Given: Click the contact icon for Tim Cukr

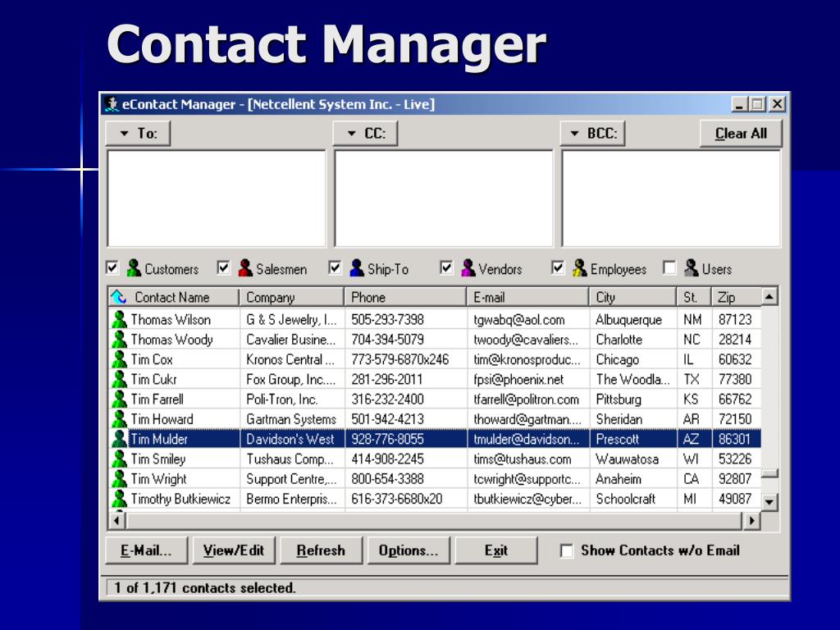Looking at the screenshot, I should point(119,379).
